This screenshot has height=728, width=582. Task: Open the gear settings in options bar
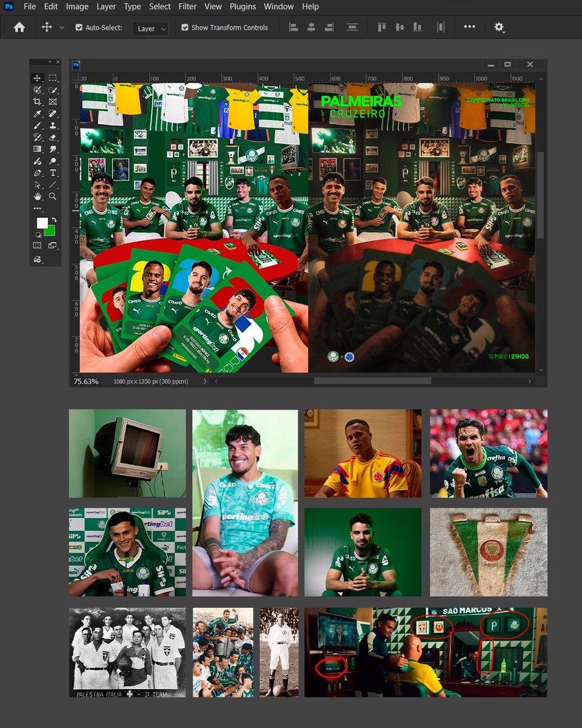(x=499, y=27)
